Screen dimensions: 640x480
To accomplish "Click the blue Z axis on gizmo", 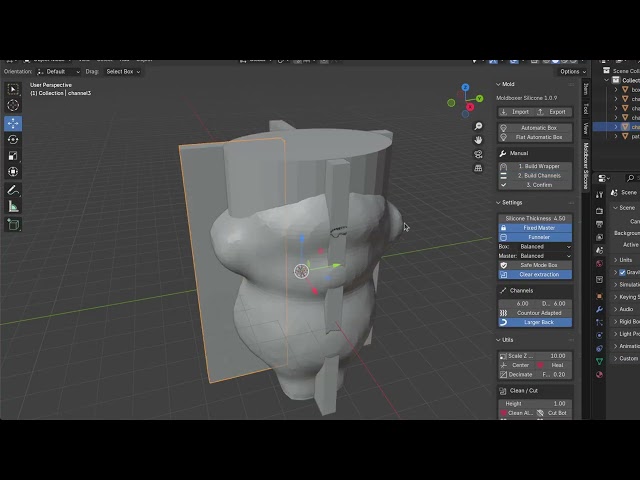I will [x=465, y=87].
